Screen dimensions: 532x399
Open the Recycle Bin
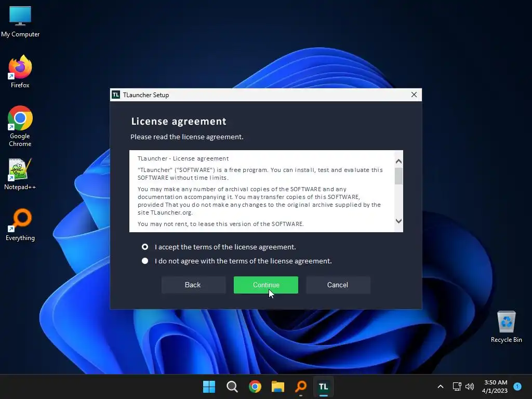pyautogui.click(x=506, y=327)
